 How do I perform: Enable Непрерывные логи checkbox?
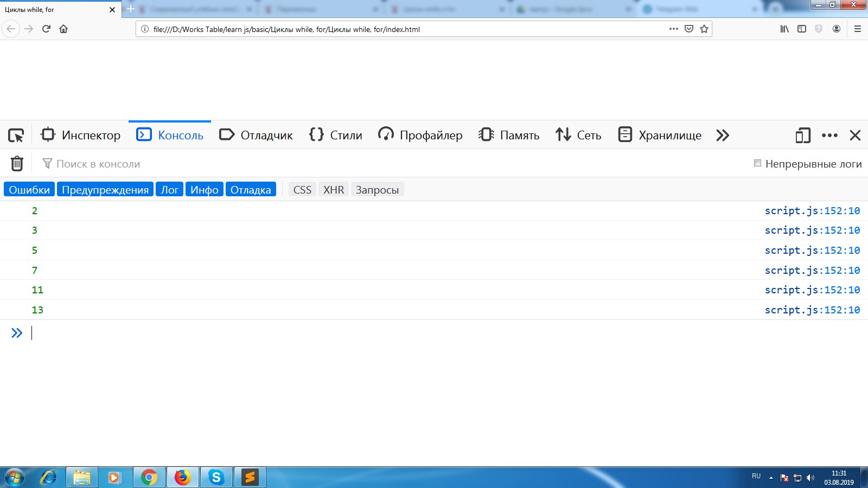757,163
